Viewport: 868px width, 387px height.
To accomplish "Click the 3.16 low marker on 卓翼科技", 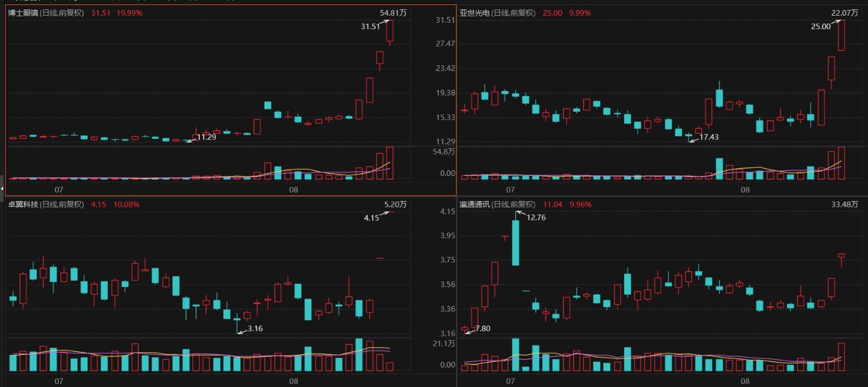I will [x=255, y=328].
